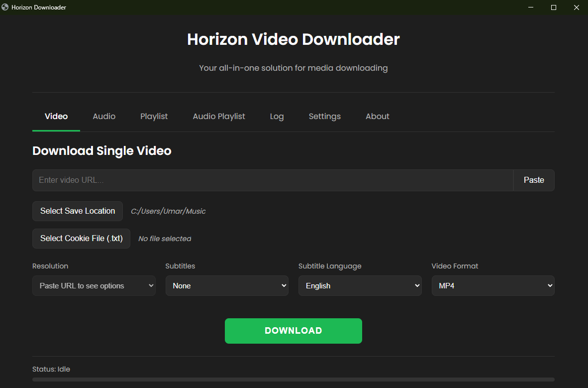588x388 pixels.
Task: Minimize the Horizon Downloader window
Action: tap(531, 7)
